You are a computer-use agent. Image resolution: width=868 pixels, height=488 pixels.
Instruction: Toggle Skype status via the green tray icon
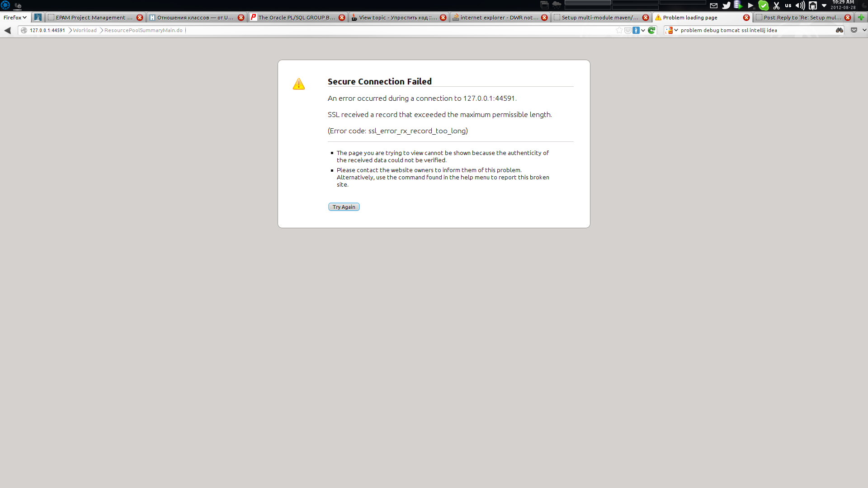pyautogui.click(x=764, y=5)
